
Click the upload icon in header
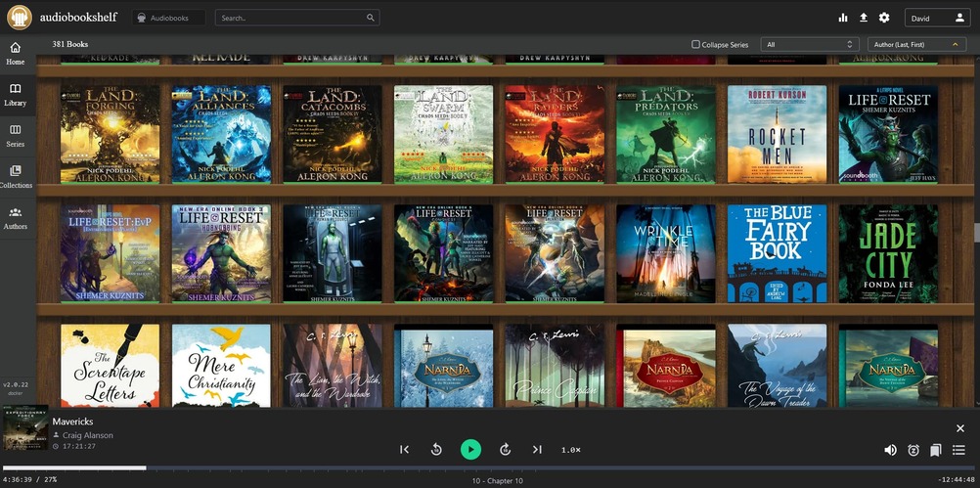(864, 18)
